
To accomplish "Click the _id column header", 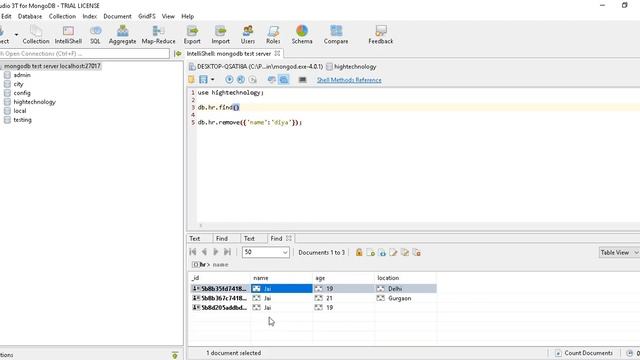I will [219, 278].
